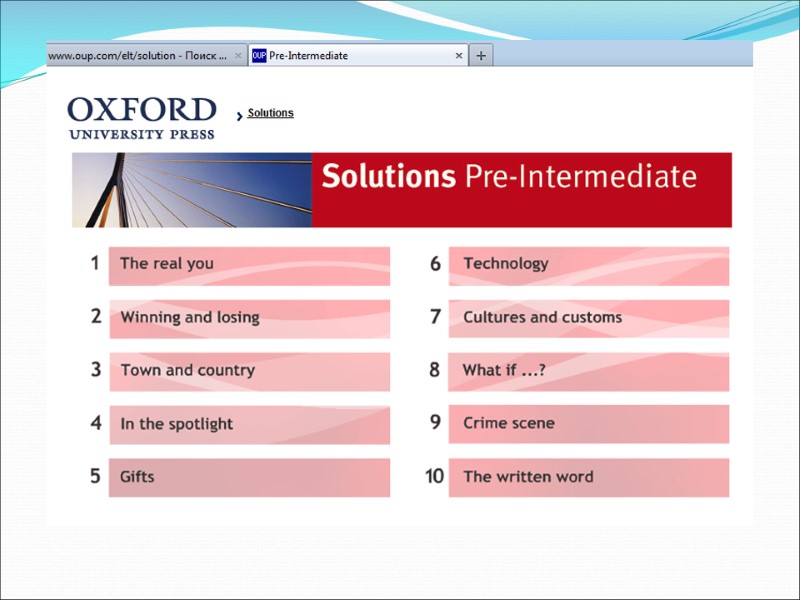Viewport: 800px width, 600px height.
Task: Open a new tab with plus button
Action: tap(481, 56)
